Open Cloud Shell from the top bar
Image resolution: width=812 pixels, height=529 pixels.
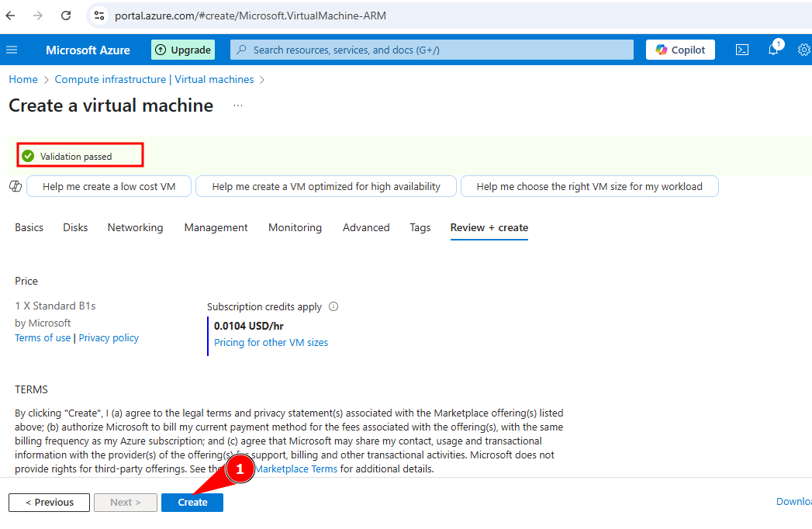(741, 50)
